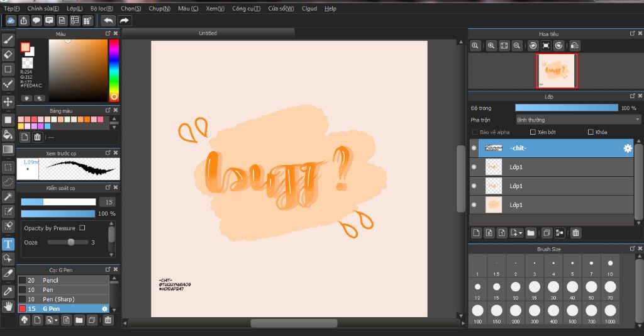Choose brush size 1000 preset
The width and height of the screenshot is (644, 336).
point(610,313)
